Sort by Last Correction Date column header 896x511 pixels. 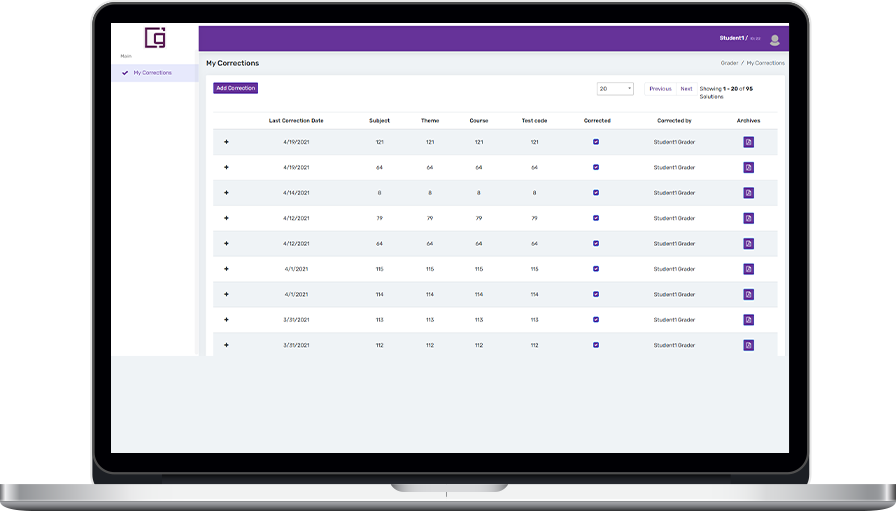[x=296, y=121]
